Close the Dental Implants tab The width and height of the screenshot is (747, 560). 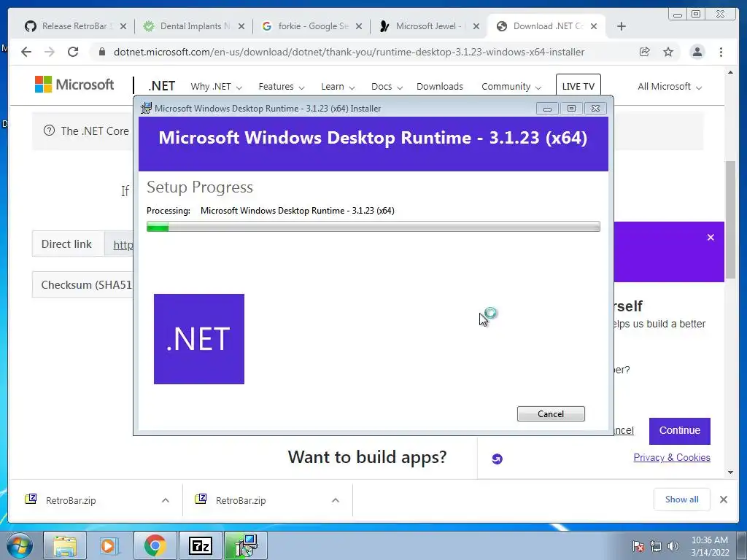241,26
